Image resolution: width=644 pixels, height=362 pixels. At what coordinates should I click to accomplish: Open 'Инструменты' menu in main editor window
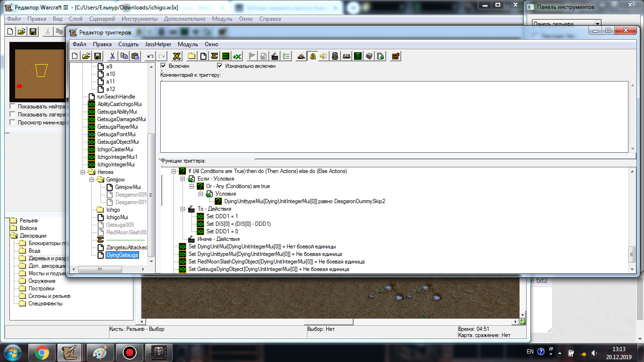(140, 19)
